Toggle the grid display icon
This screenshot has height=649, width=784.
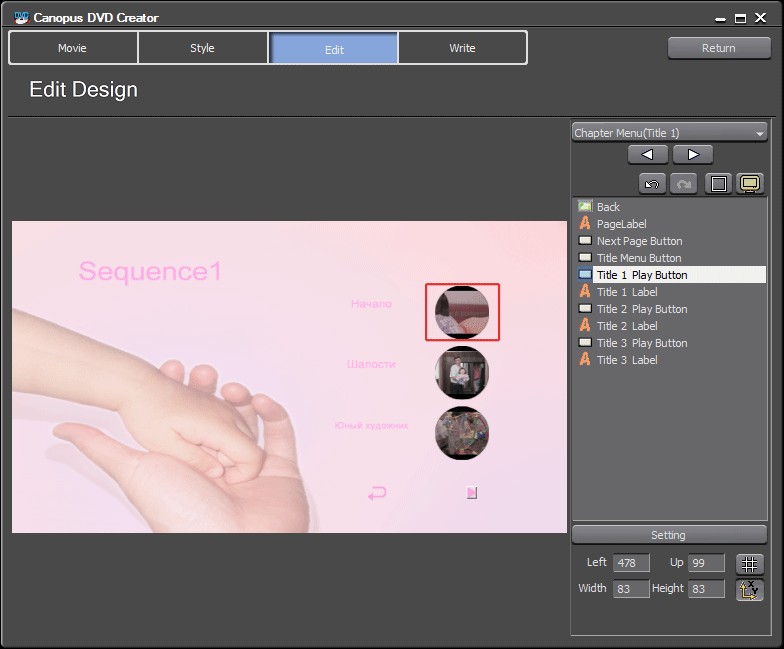[750, 564]
